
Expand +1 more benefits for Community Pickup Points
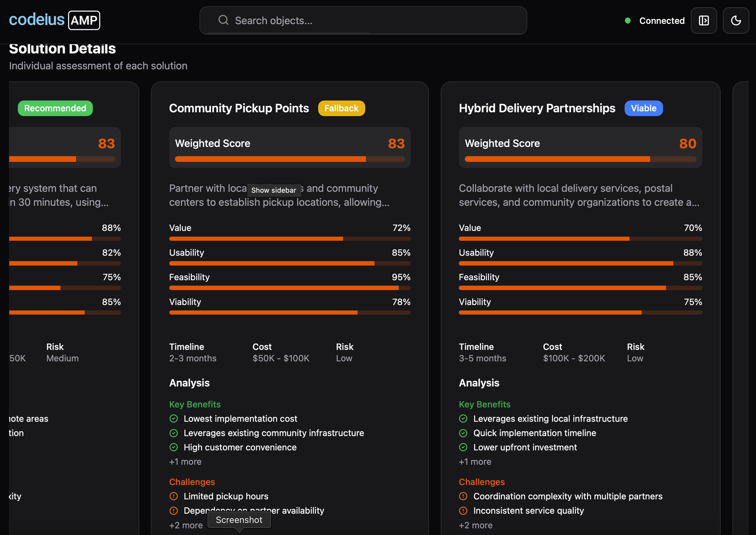[185, 462]
